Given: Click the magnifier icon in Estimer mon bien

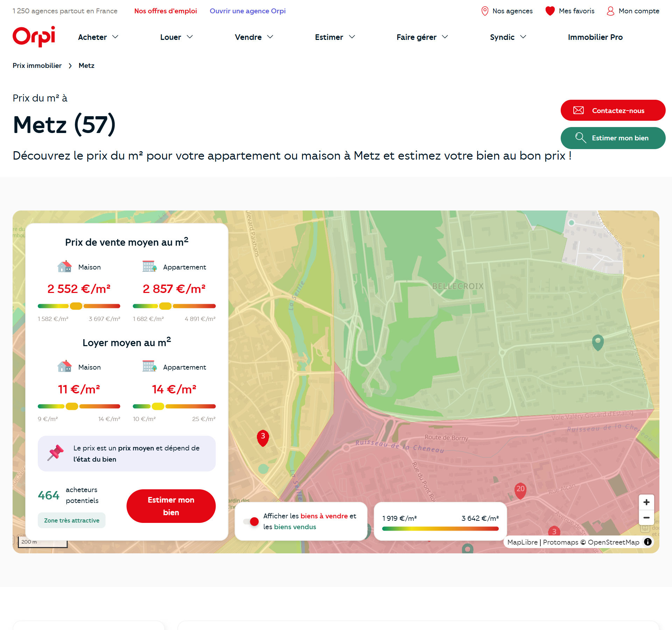Looking at the screenshot, I should pos(581,138).
